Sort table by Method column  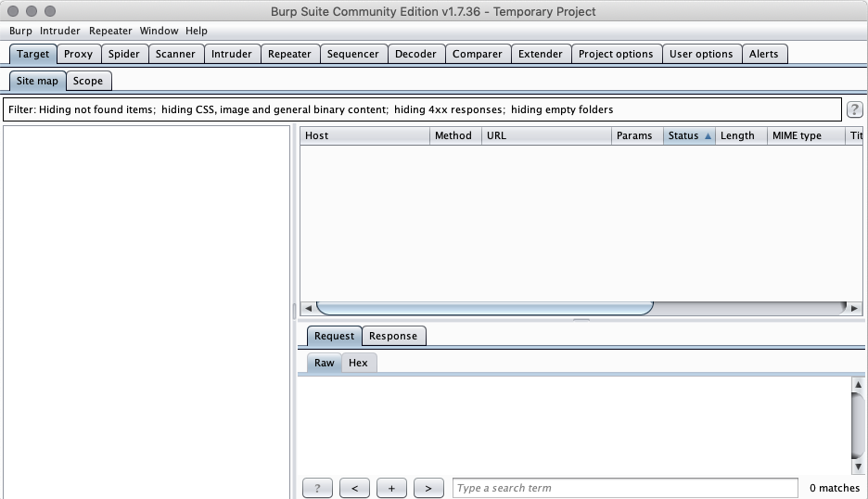(x=455, y=135)
